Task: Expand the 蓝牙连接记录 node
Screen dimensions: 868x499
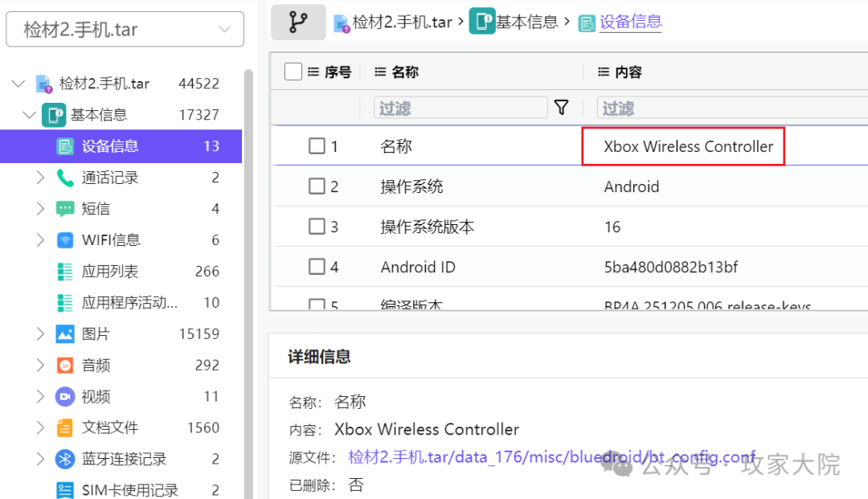Action: (40, 459)
